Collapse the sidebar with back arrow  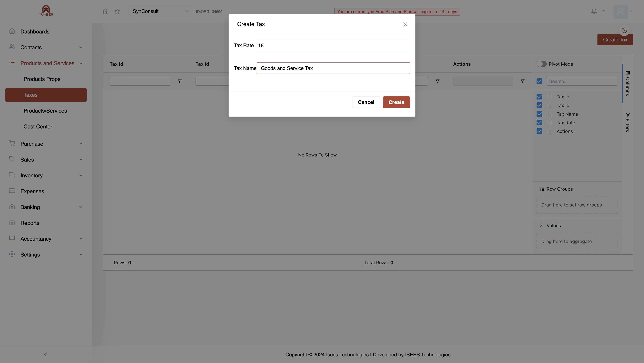click(46, 355)
